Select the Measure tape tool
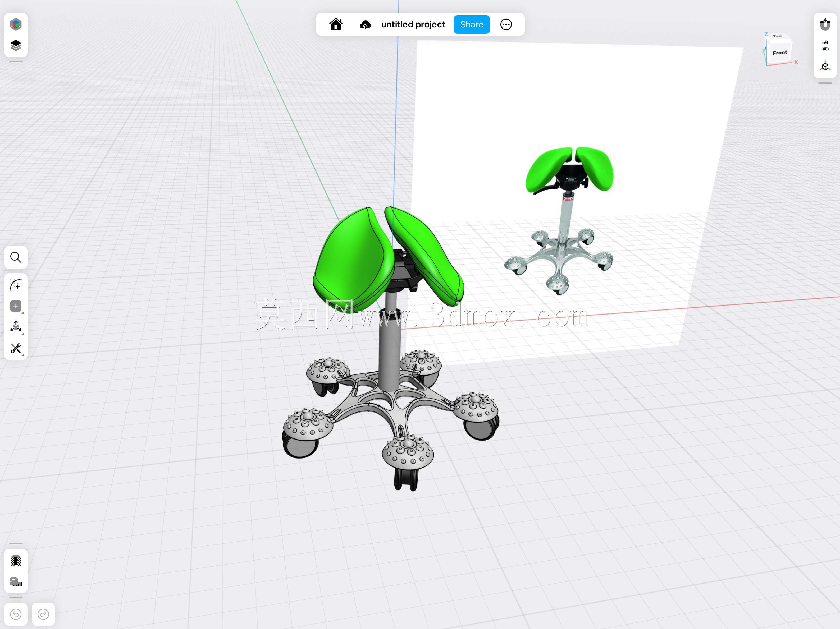 pos(16,582)
